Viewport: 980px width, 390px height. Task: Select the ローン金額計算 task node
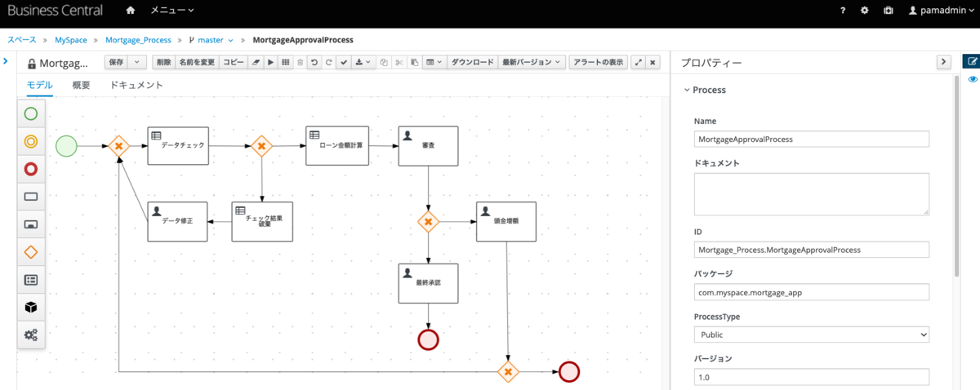click(x=336, y=145)
